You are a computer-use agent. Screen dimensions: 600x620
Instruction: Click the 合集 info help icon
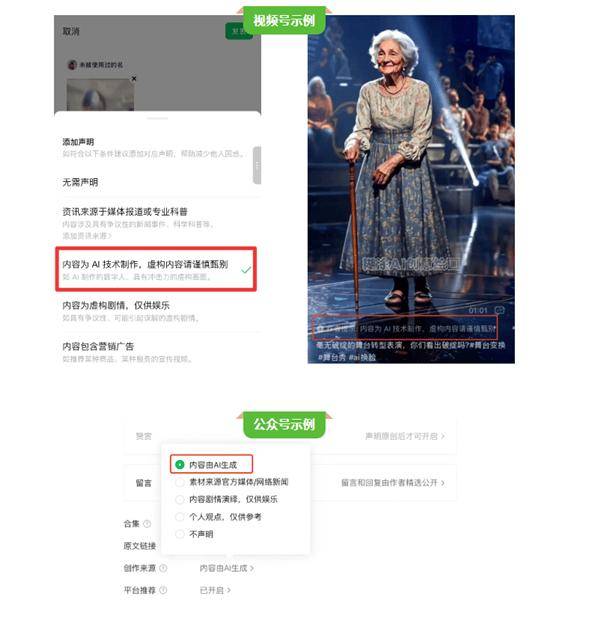[147, 524]
